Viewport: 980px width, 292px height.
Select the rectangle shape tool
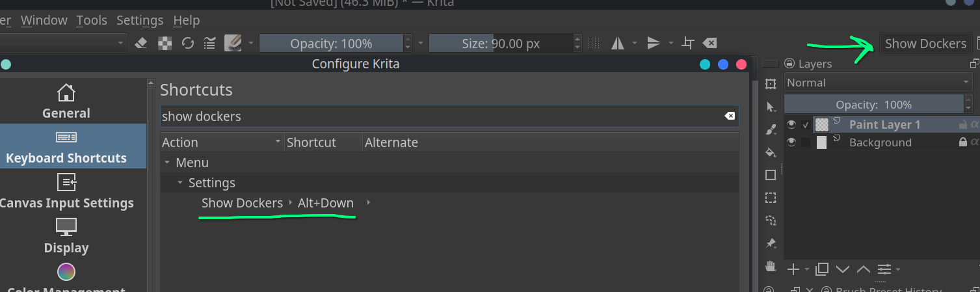tap(771, 175)
